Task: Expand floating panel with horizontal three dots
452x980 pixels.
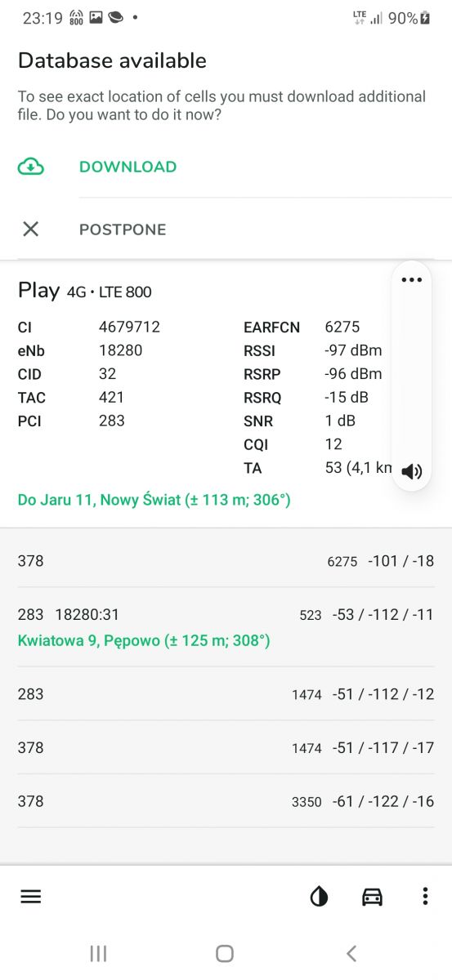Action: (x=412, y=280)
